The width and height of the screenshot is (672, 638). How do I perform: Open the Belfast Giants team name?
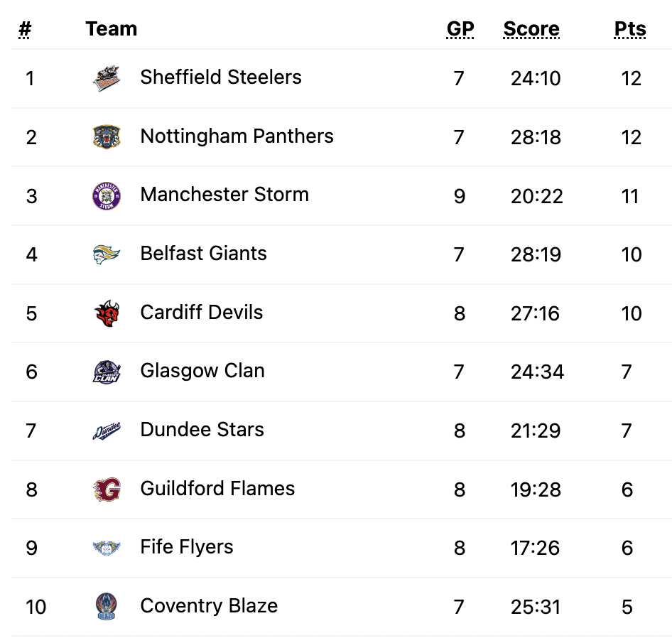click(204, 253)
